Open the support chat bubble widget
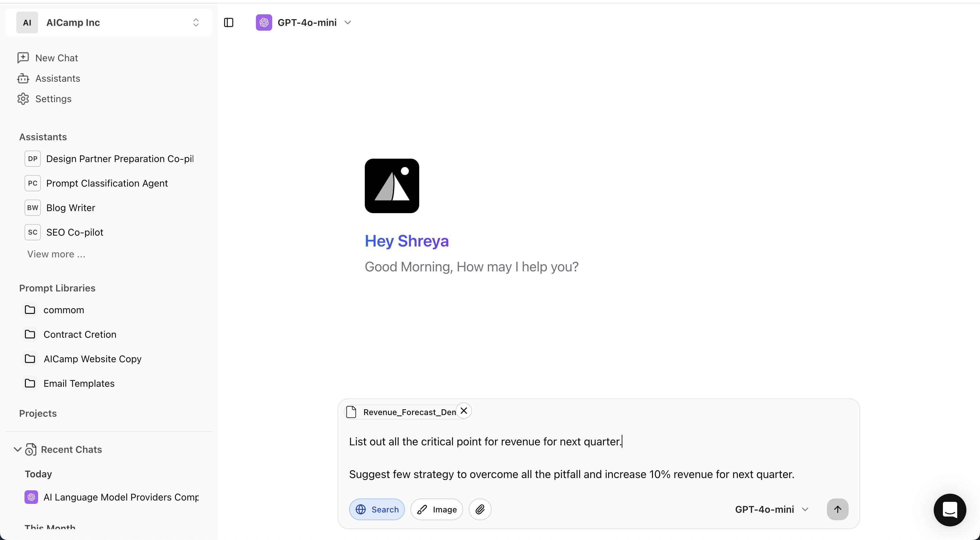The width and height of the screenshot is (980, 540). (x=950, y=510)
